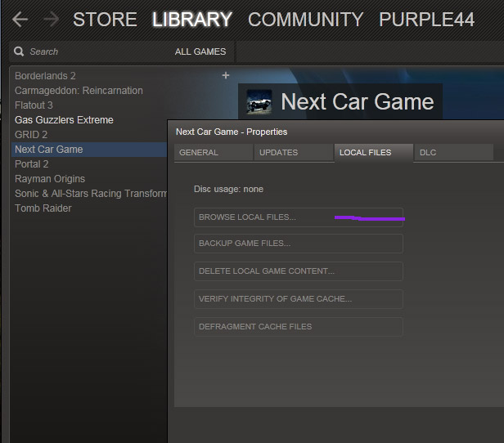Select Borderlands 2 in the game list
This screenshot has width=504, height=443.
pos(45,76)
